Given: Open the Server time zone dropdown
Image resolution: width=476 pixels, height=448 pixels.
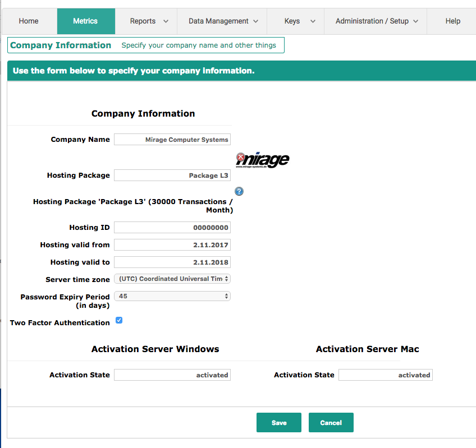Looking at the screenshot, I should tap(172, 279).
